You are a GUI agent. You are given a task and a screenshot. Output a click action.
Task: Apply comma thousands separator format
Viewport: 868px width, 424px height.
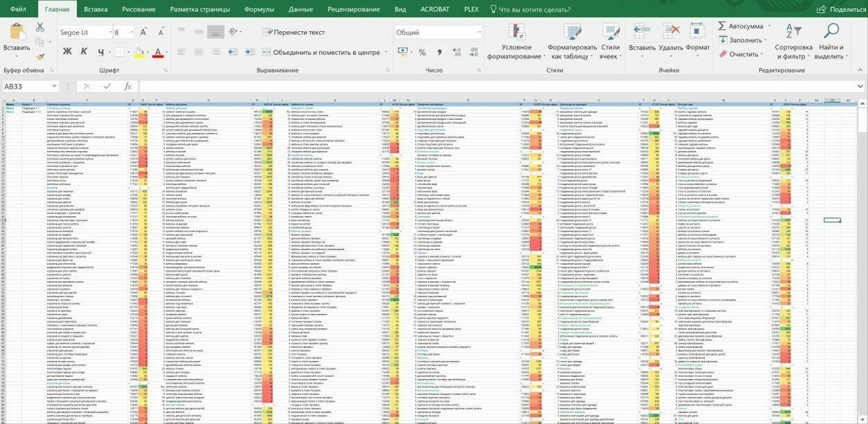point(440,52)
